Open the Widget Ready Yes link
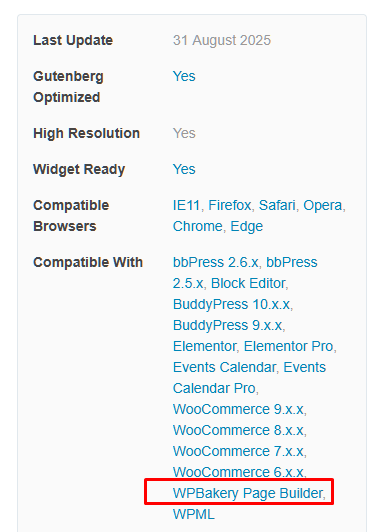The width and height of the screenshot is (374, 532). coord(184,169)
